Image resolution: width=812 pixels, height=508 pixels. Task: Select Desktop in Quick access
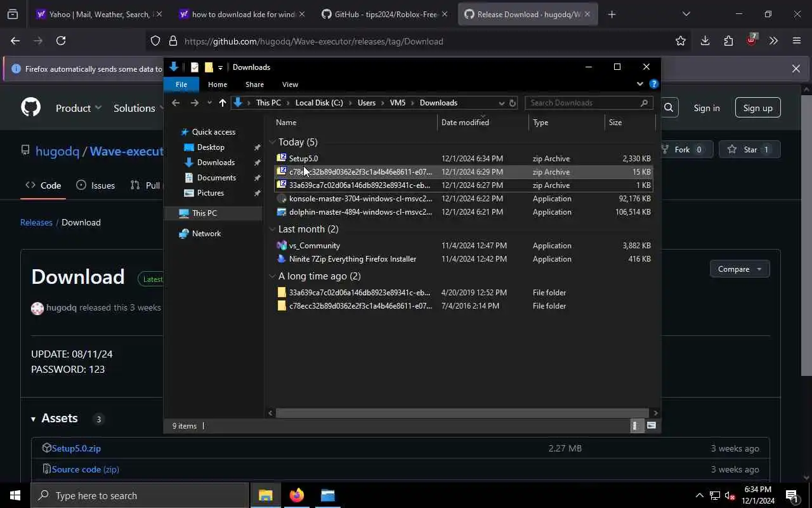[211, 147]
